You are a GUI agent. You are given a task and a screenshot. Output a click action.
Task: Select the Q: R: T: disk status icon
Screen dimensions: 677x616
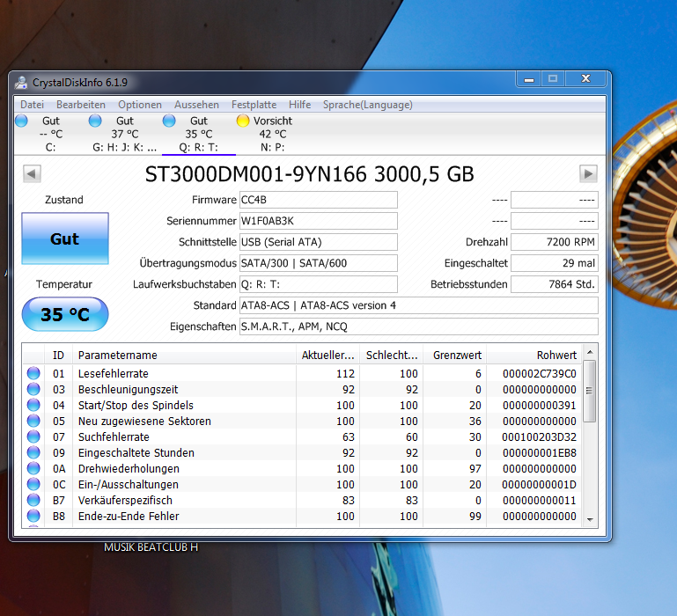(x=169, y=121)
